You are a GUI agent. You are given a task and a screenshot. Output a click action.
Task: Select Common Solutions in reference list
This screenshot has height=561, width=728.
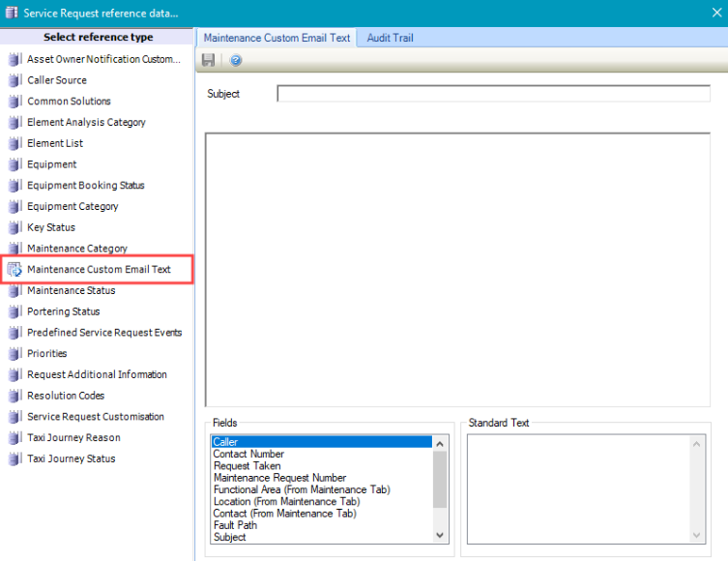[69, 102]
